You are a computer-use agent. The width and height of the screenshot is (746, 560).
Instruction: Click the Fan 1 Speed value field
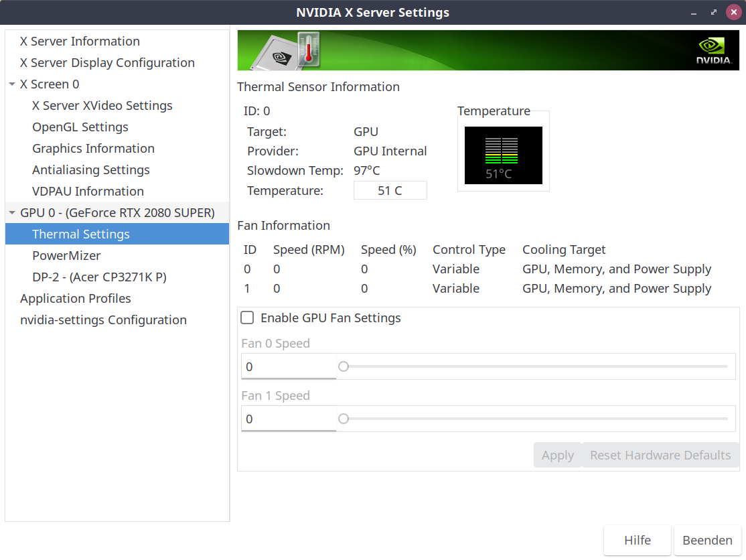click(289, 419)
